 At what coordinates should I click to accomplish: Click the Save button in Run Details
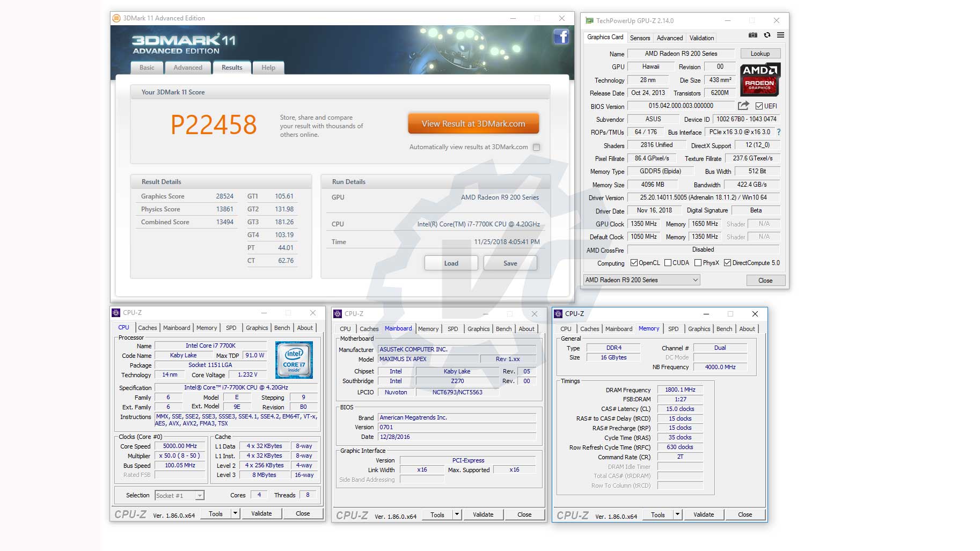(510, 263)
